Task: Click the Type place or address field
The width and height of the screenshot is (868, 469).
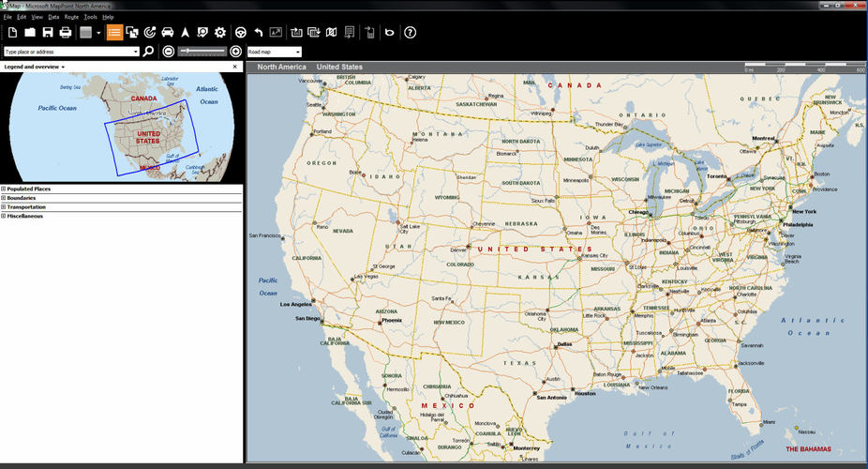Action: [x=68, y=52]
